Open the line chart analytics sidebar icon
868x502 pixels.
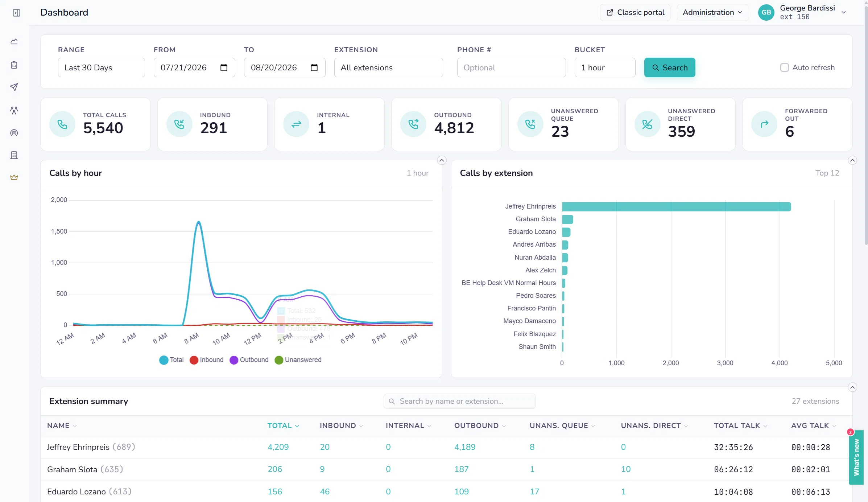[x=14, y=42]
